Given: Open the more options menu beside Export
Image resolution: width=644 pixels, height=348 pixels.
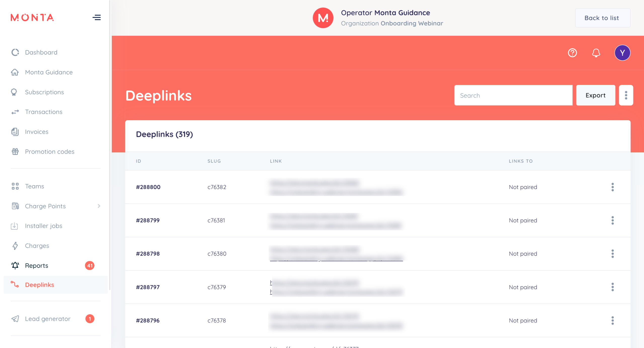Looking at the screenshot, I should pos(626,95).
